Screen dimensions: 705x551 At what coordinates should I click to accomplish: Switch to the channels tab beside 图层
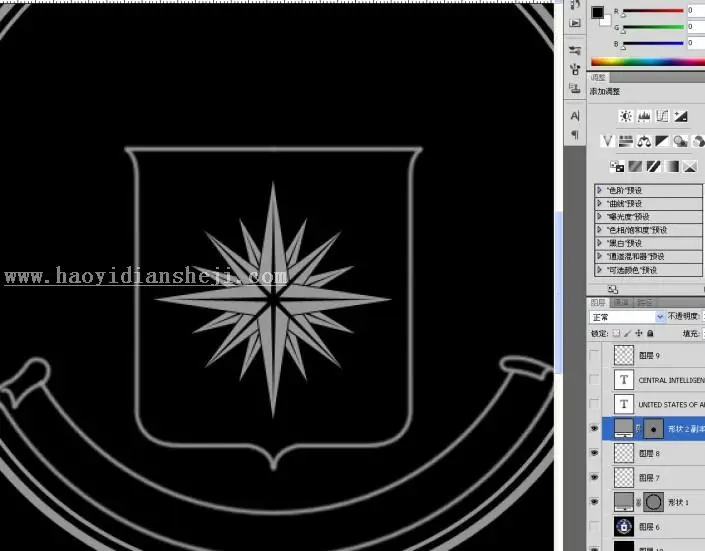pyautogui.click(x=622, y=302)
